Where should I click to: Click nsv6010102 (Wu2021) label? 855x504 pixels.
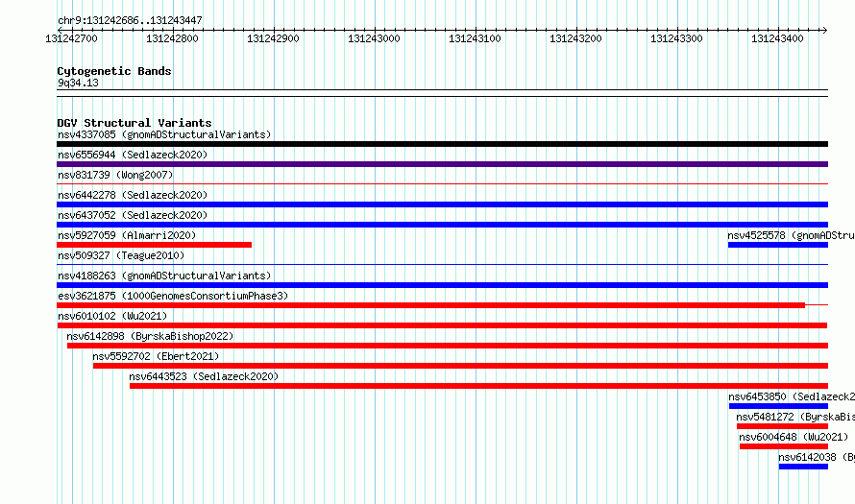coord(112,316)
